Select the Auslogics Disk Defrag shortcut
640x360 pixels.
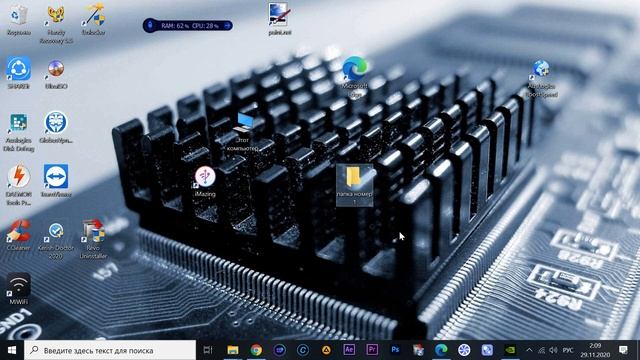point(18,132)
